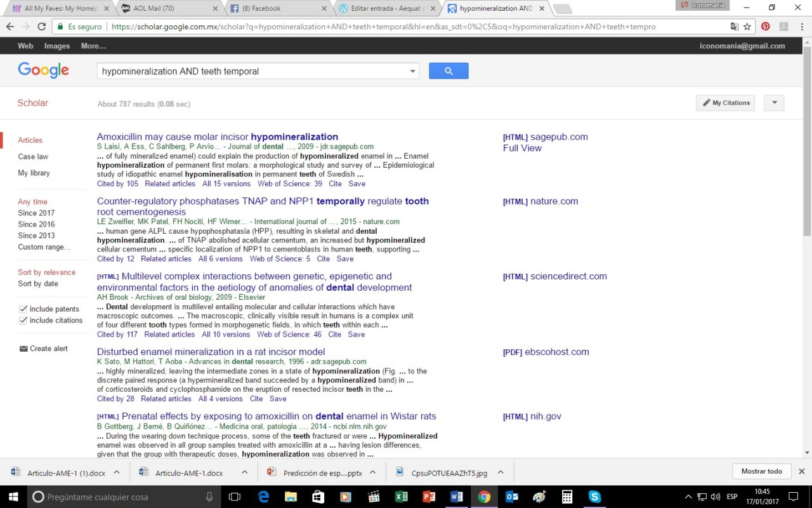The height and width of the screenshot is (508, 812).
Task: Click the Scholar search input field
Action: (x=252, y=71)
